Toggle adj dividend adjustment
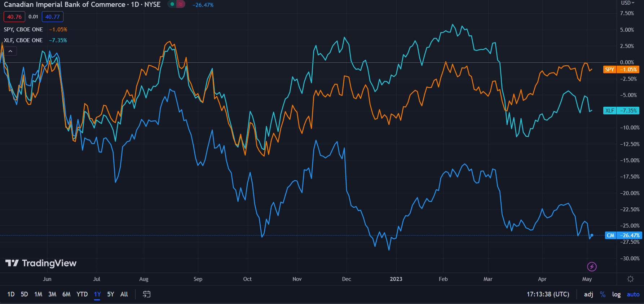Image resolution: width=644 pixels, height=304 pixels. (588, 294)
